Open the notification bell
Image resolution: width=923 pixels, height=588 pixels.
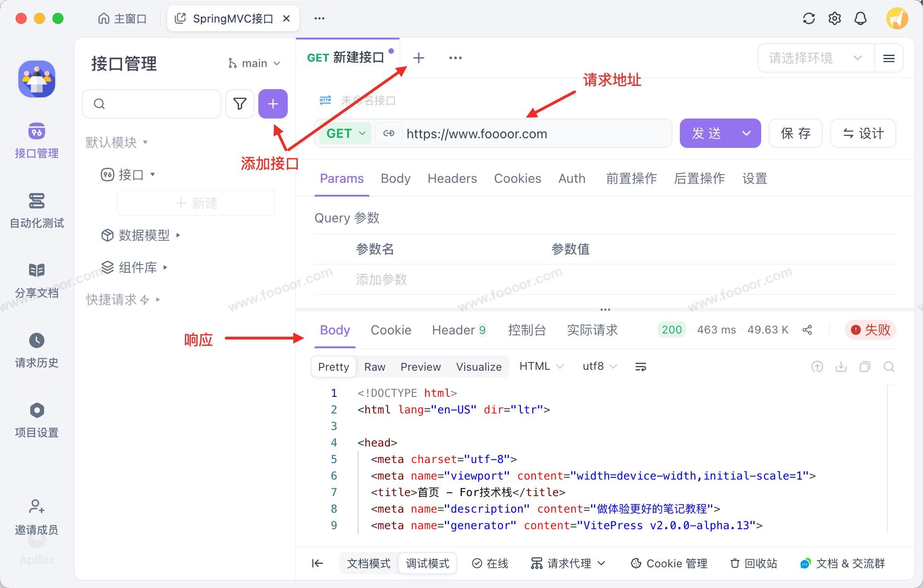click(860, 18)
